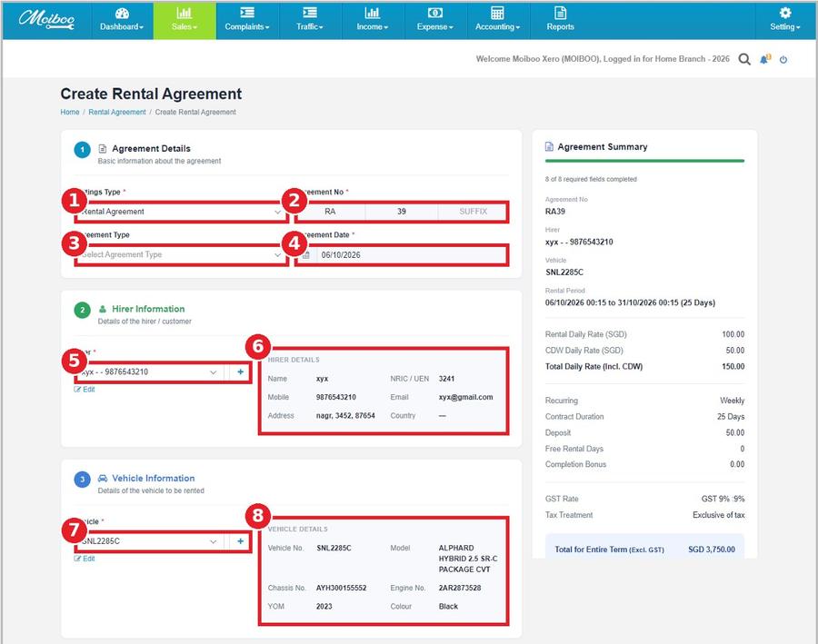Viewport: 818px width, 644px height.
Task: Open the Reports page
Action: (560, 20)
